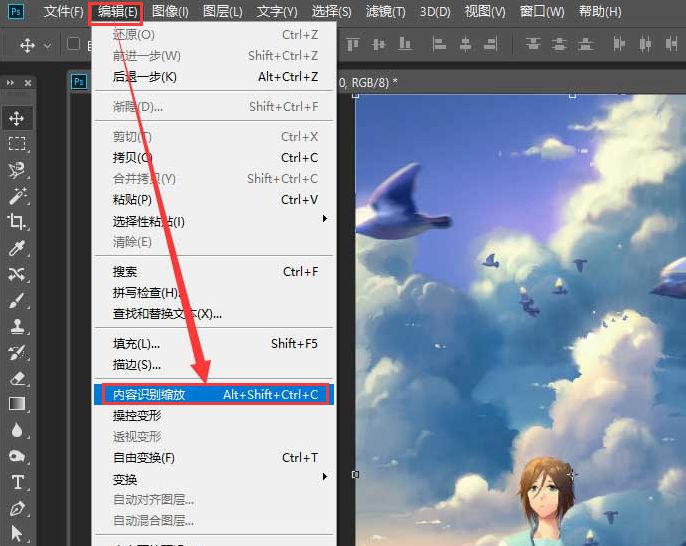686x546 pixels.
Task: Align horizontal centers icon
Action: pos(465,44)
